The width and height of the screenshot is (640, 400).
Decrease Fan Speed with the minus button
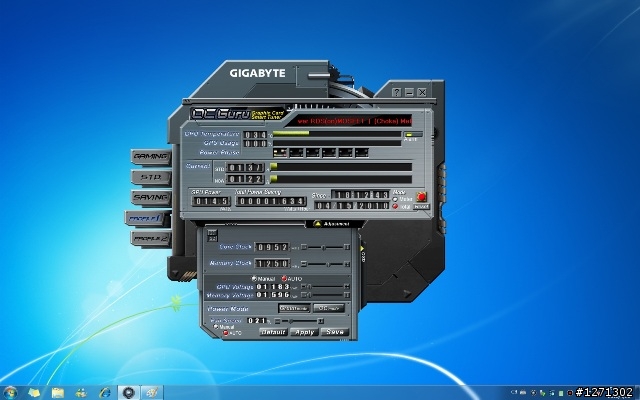tap(278, 321)
